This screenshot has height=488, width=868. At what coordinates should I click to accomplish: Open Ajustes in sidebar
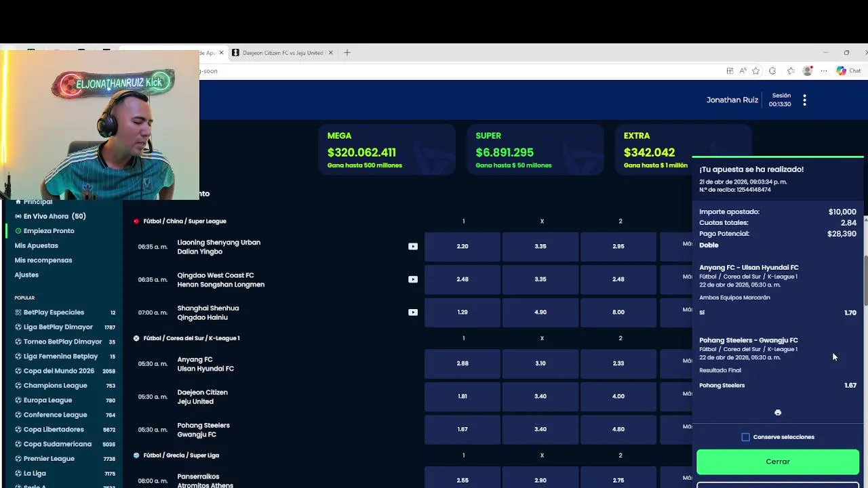click(x=27, y=275)
